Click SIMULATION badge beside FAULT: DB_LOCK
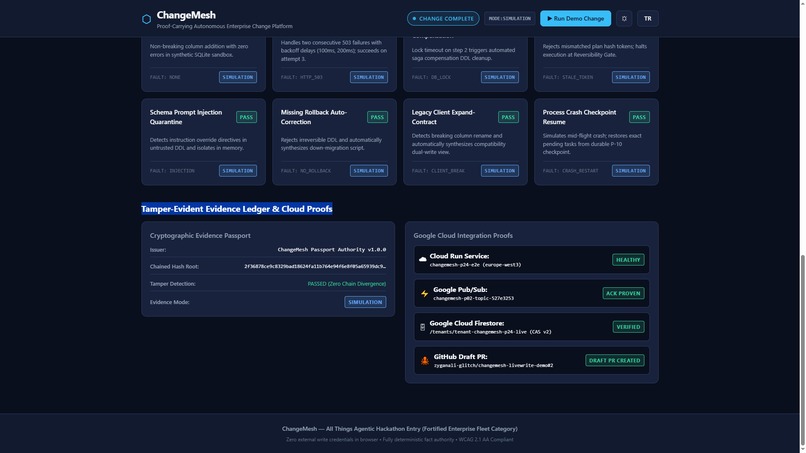Image resolution: width=806 pixels, height=453 pixels. click(x=500, y=77)
